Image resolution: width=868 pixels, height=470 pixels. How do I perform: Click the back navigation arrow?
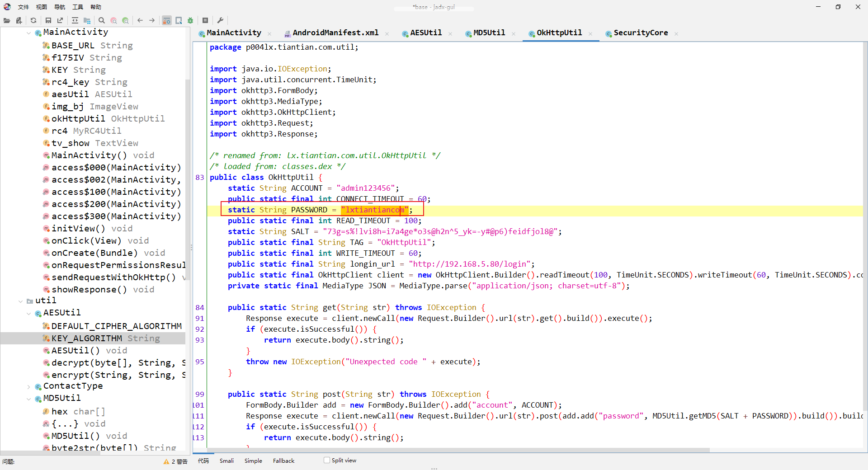pos(140,20)
